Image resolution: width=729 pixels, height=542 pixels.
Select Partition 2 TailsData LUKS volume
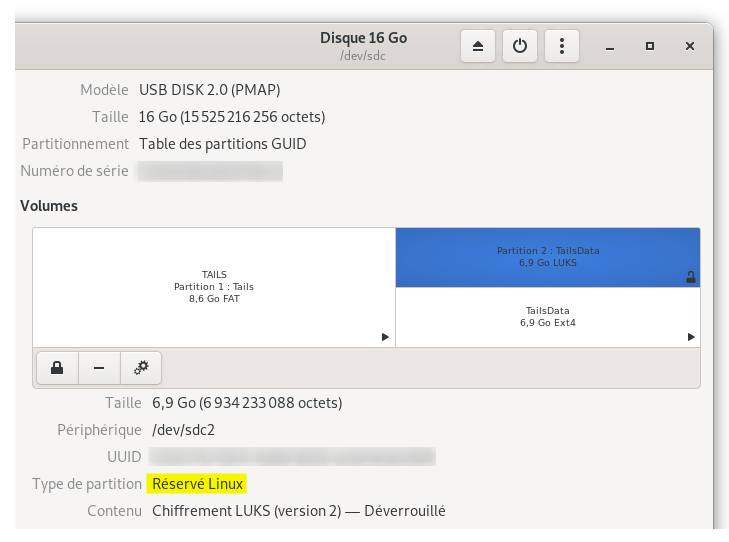[x=548, y=257]
